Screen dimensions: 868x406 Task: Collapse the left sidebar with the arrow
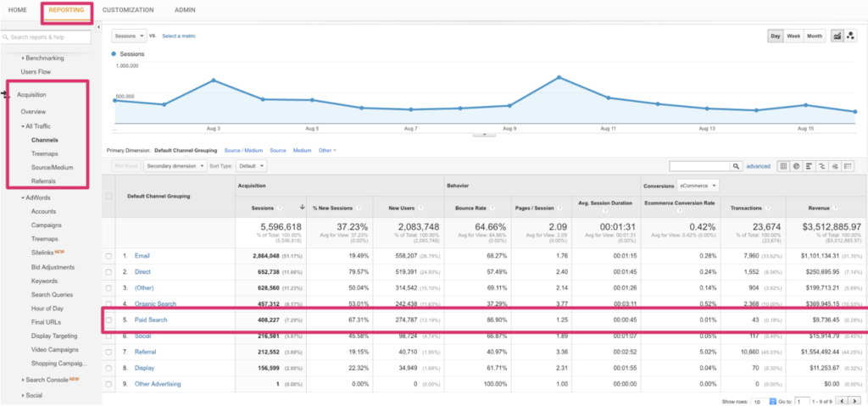(x=99, y=27)
